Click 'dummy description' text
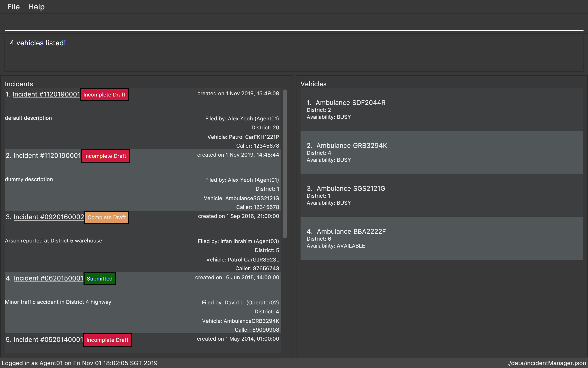Screen dimensions: 588x368 pos(29,179)
